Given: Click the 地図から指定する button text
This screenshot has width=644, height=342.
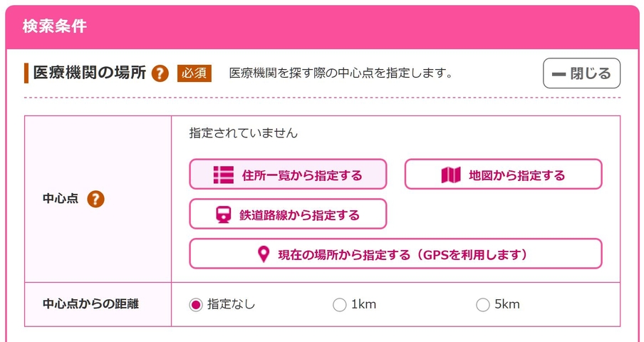Looking at the screenshot, I should coord(517,175).
